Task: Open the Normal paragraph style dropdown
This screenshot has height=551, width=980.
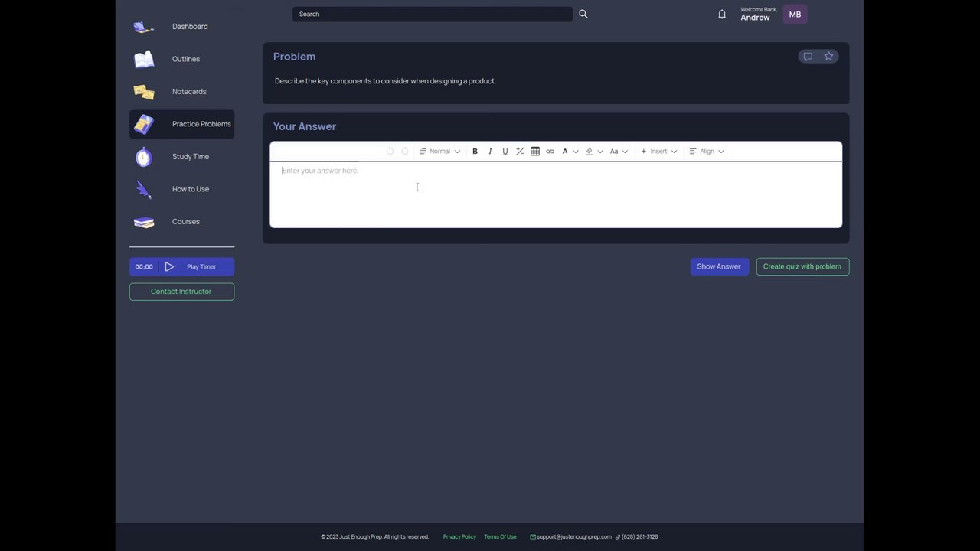Action: point(440,152)
